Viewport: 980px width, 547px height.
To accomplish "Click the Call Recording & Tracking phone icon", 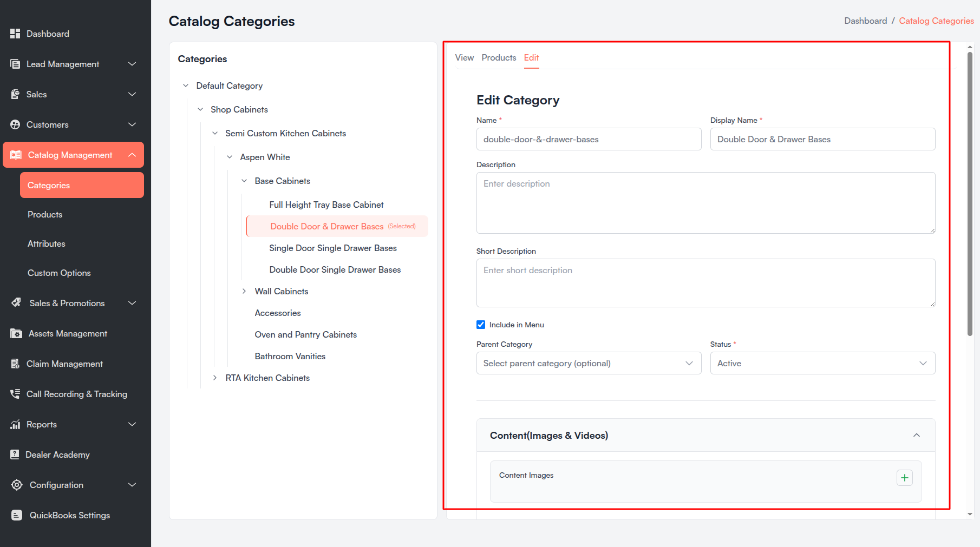I will tap(15, 394).
